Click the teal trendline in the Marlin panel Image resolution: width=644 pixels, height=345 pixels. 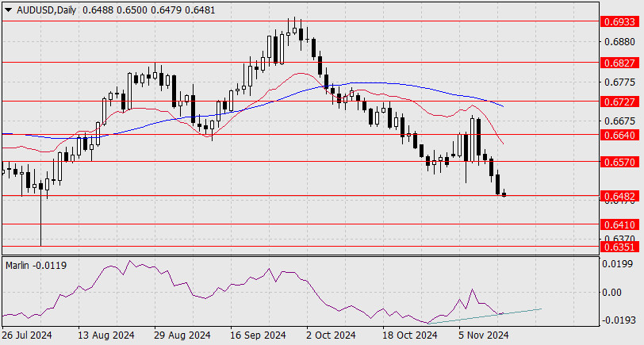(x=485, y=316)
